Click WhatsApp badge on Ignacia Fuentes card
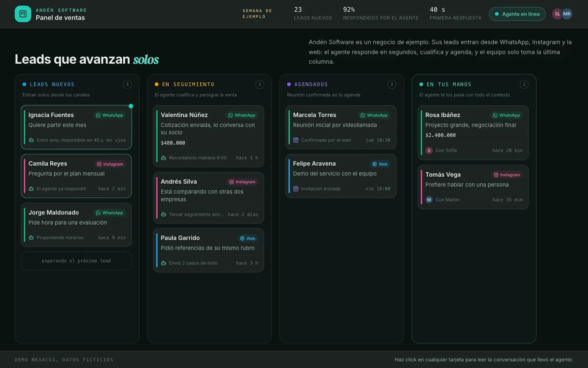588x368 pixels. pyautogui.click(x=110, y=115)
